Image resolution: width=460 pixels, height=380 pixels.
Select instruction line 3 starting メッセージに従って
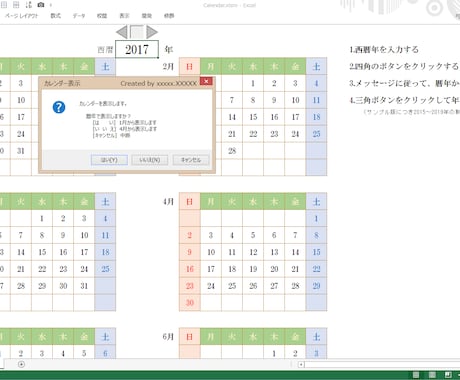[x=404, y=83]
